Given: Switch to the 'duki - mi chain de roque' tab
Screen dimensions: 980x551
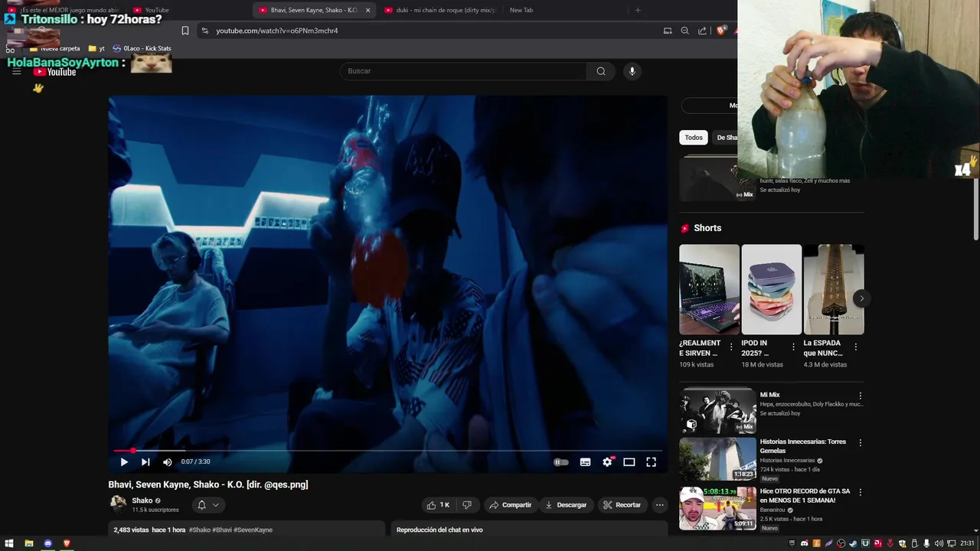Looking at the screenshot, I should (440, 10).
